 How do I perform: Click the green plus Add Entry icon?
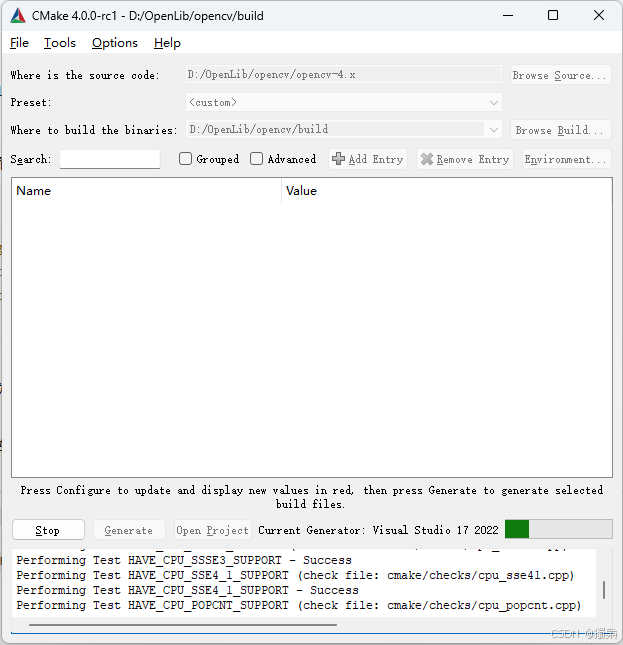click(338, 159)
